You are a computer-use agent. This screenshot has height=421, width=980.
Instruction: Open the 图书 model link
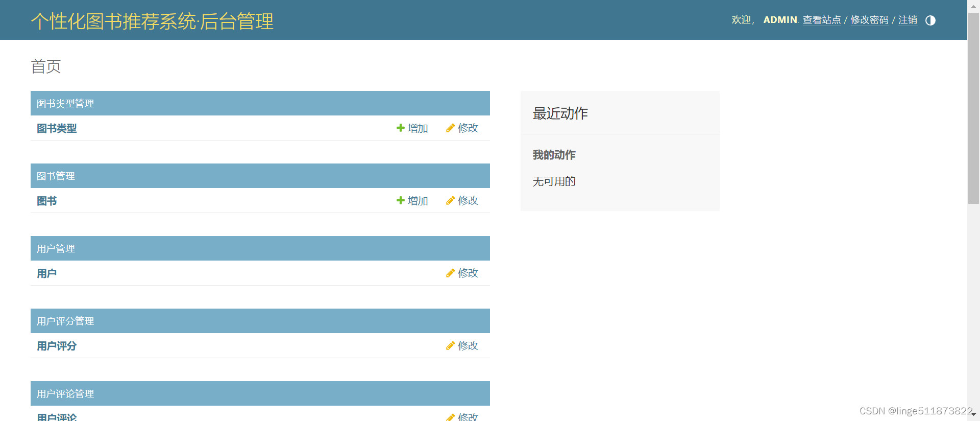tap(46, 201)
